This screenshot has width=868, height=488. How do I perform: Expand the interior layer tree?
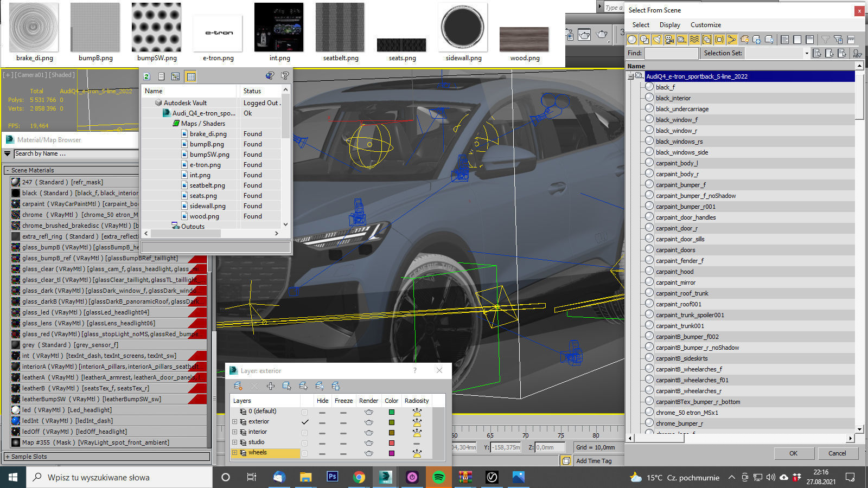pos(235,432)
